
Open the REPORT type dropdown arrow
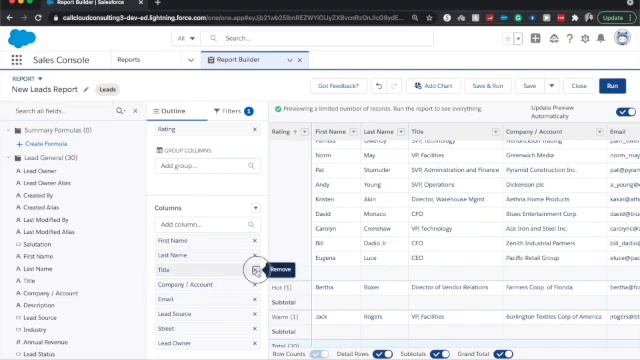click(x=40, y=79)
